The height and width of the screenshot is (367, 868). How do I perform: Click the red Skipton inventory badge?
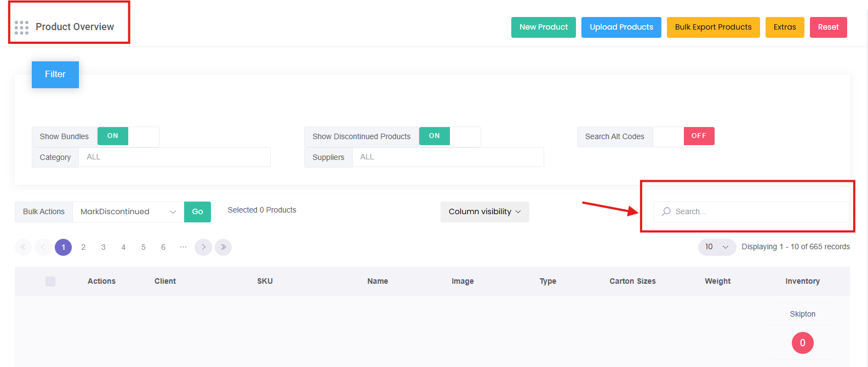802,343
